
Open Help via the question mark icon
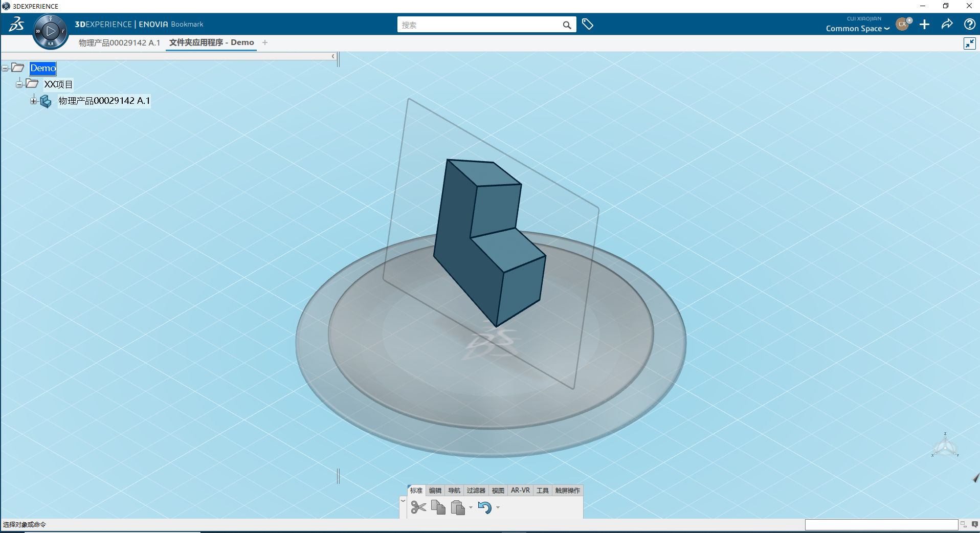tap(969, 24)
